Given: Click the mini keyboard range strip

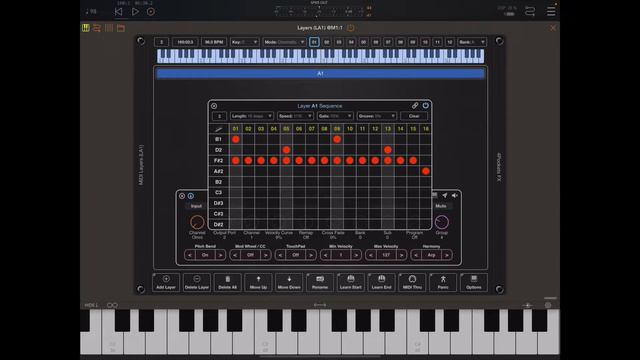Looking at the screenshot, I should pos(320,56).
